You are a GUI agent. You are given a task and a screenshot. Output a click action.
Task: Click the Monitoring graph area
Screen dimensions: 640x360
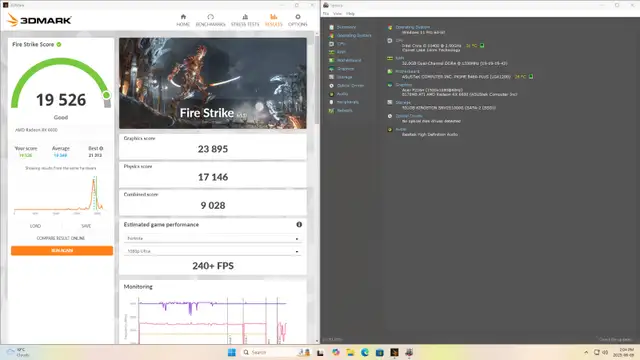[x=213, y=320]
